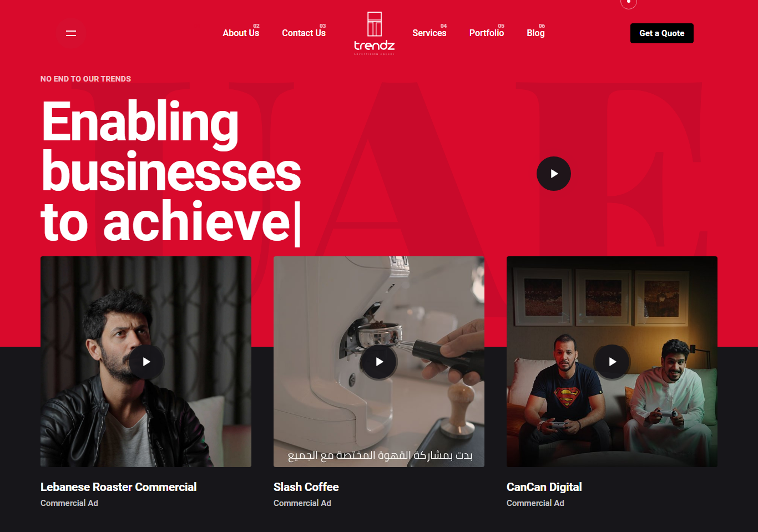This screenshot has width=758, height=532.
Task: Play the hero video with round play button
Action: [x=554, y=174]
